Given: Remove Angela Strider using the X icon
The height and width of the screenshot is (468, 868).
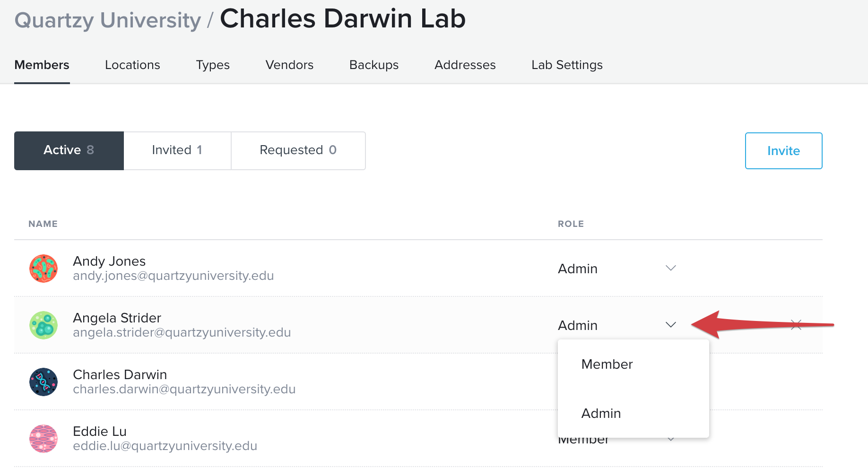Looking at the screenshot, I should [796, 325].
